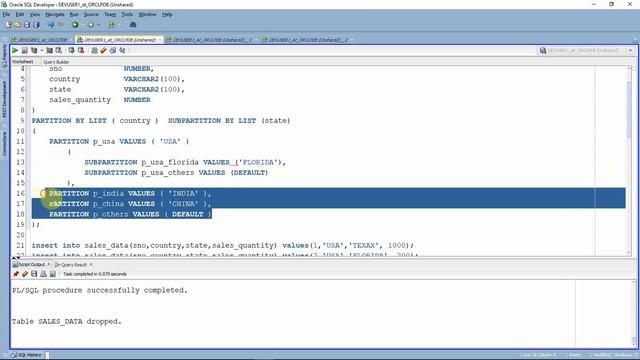Run Statement with the green play icon
This screenshot has height=360, width=640.
click(x=15, y=51)
